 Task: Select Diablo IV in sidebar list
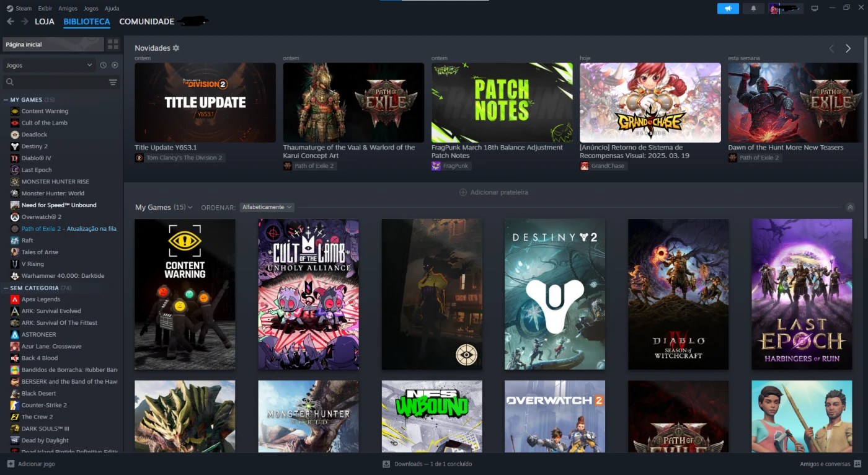36,158
